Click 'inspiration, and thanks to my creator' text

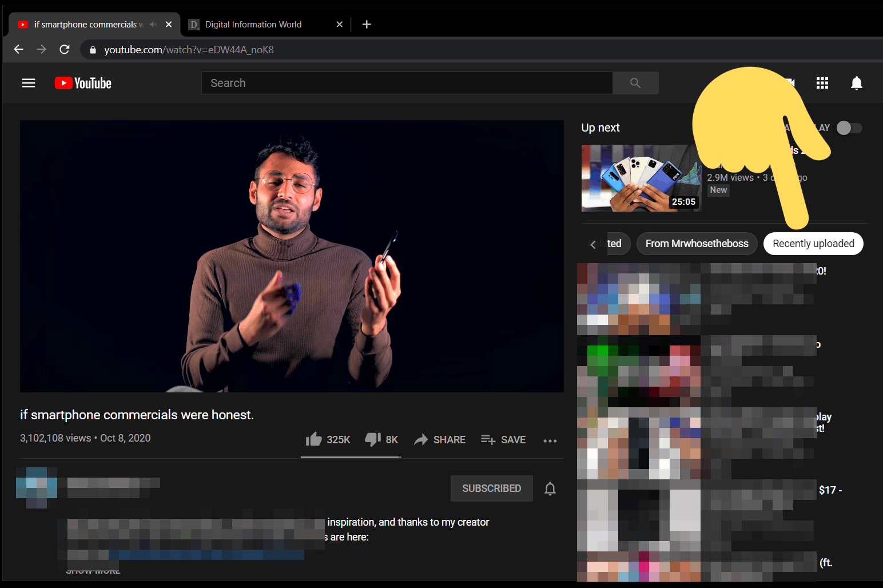pos(408,522)
